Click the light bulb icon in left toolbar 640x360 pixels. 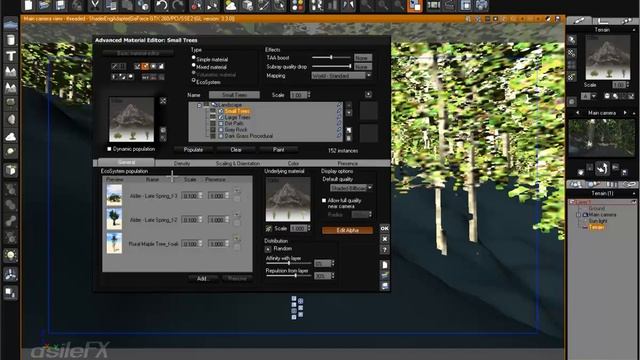click(x=11, y=256)
